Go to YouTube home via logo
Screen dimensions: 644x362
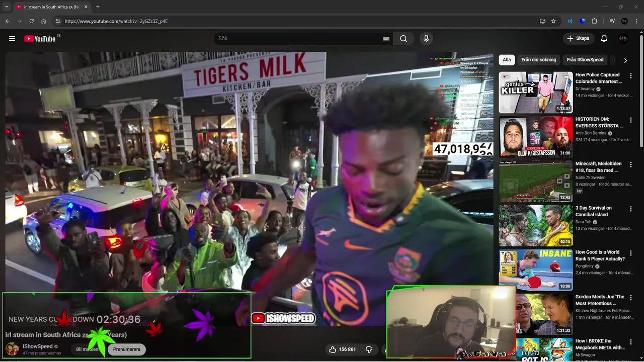[x=40, y=39]
